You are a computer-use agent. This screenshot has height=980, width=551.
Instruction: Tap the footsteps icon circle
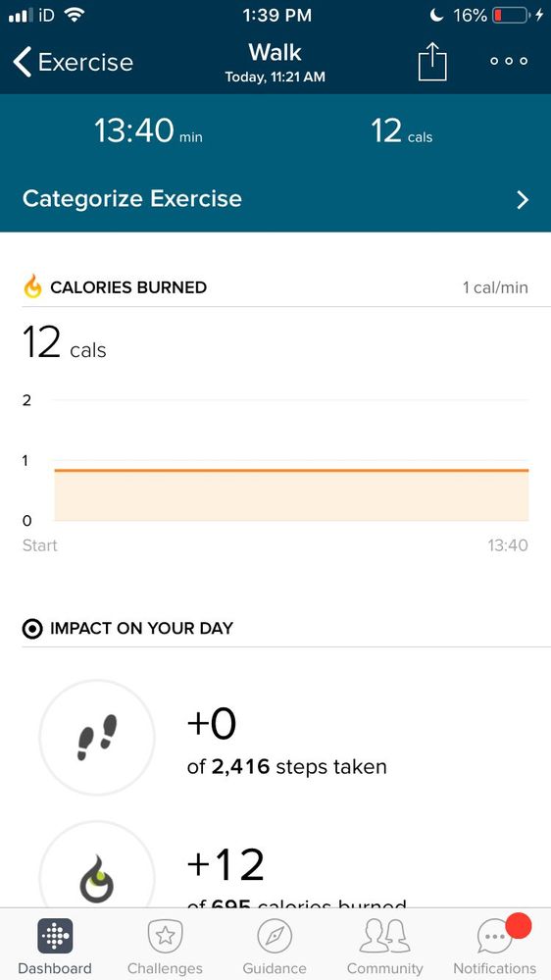click(x=97, y=738)
